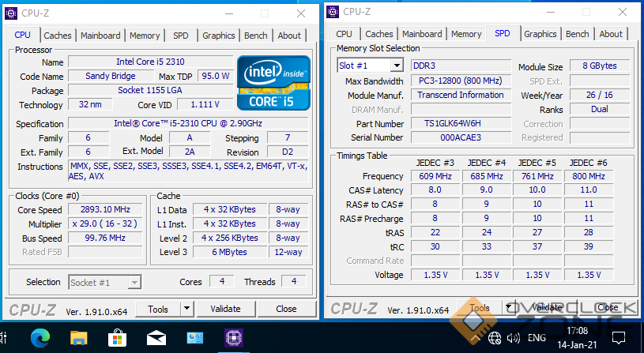Switch to CPU tab in right window
The height and width of the screenshot is (353, 644).
tap(345, 34)
